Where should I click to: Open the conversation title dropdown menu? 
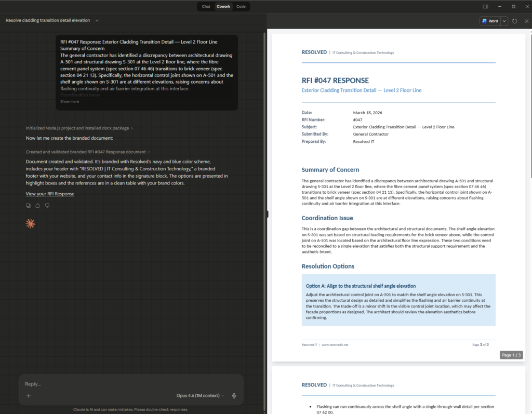(x=97, y=20)
